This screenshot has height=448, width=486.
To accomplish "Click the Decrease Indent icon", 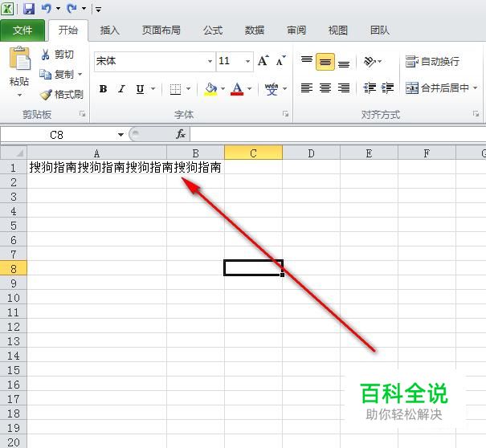I will [370, 88].
